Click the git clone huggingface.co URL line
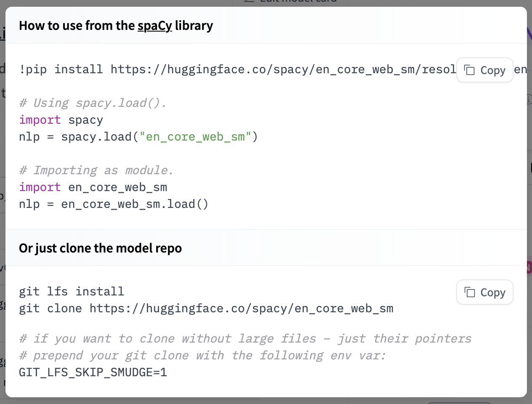This screenshot has width=532, height=404. [x=206, y=308]
